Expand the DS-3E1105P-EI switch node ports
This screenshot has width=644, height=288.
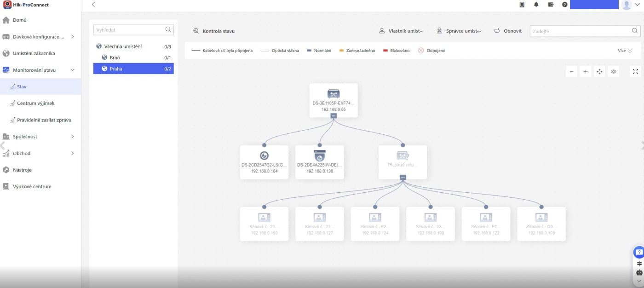(333, 116)
